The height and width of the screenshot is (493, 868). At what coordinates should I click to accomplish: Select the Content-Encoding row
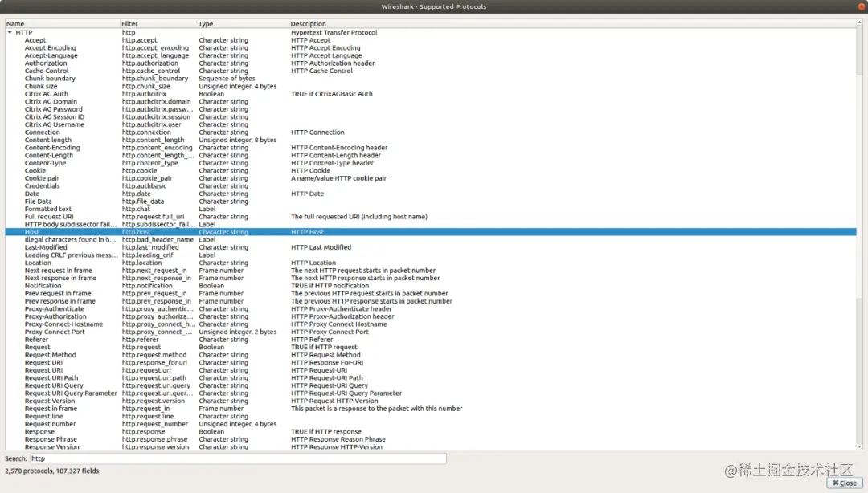tap(431, 148)
